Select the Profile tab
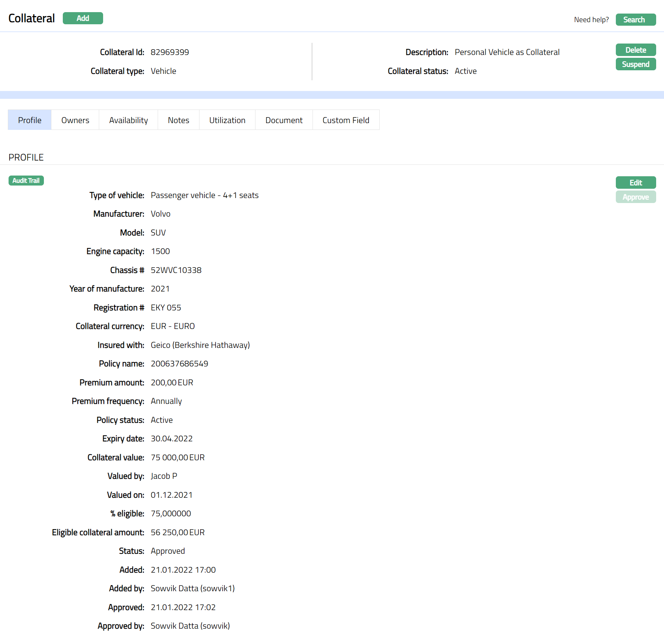 pos(30,120)
